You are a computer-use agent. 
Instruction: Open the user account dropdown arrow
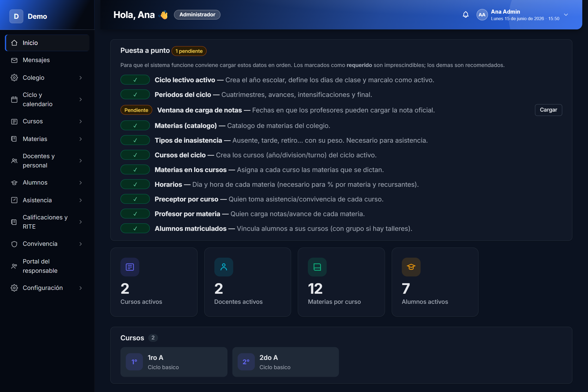566,15
